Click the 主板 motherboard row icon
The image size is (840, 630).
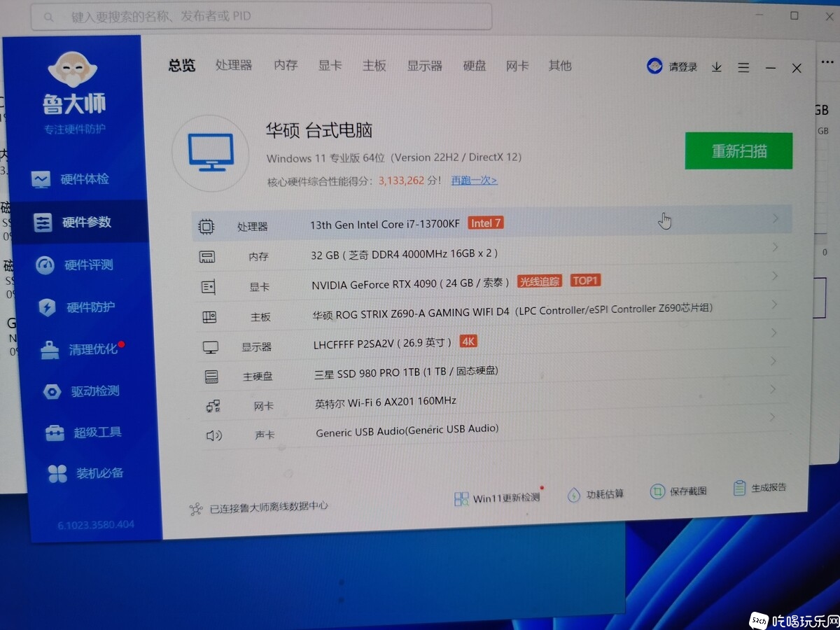pyautogui.click(x=209, y=317)
